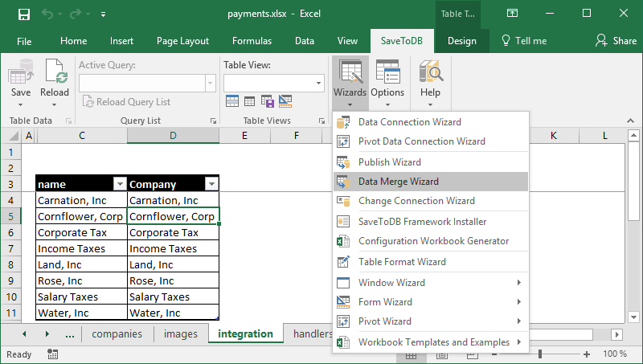Select Data Connection Wizard
Screen dimensions: 643x364
click(x=431, y=122)
